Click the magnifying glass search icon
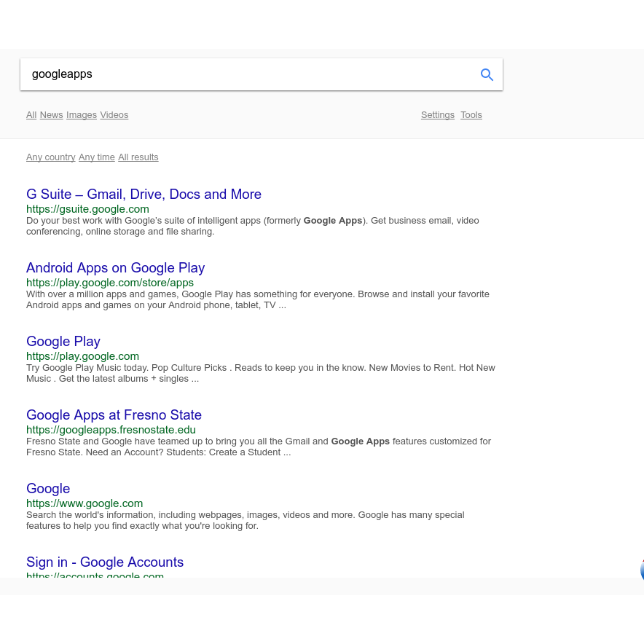Image resolution: width=644 pixels, height=644 pixels. click(x=487, y=74)
